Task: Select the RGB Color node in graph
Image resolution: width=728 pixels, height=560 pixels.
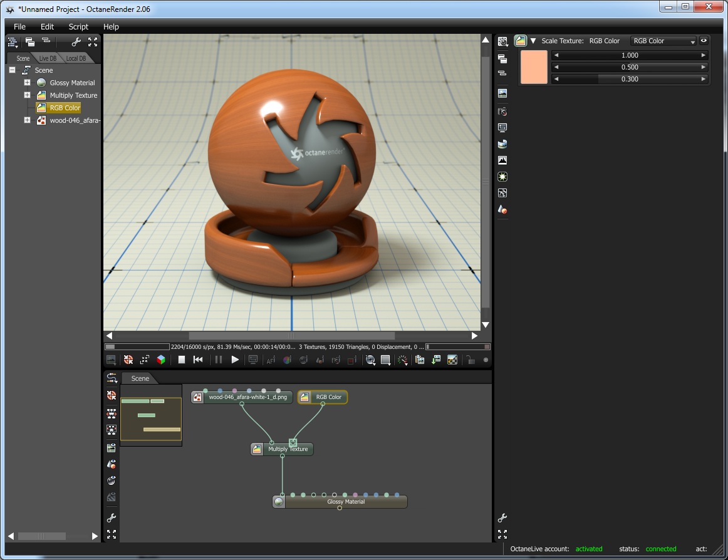Action: (322, 397)
